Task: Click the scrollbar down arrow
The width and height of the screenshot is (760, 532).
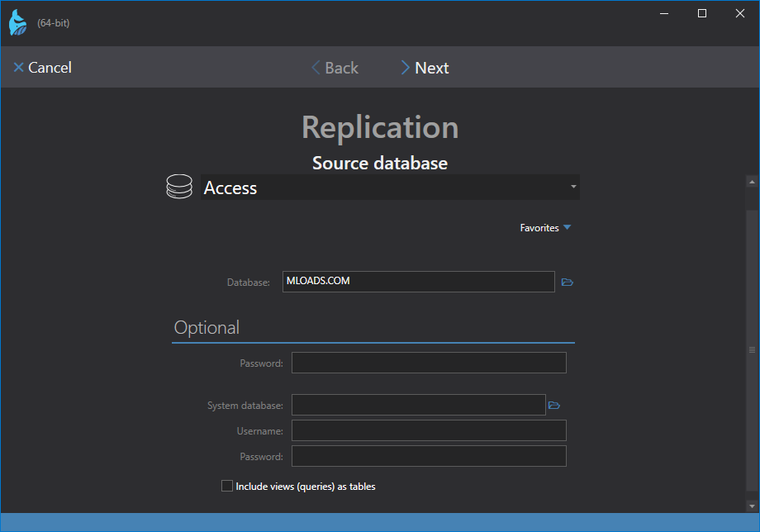Action: [x=752, y=506]
